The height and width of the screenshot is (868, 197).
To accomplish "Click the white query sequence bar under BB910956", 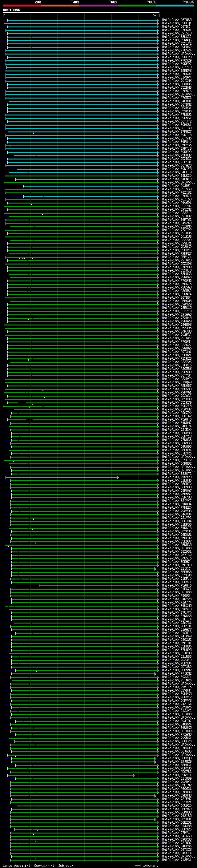I will click(81, 12).
